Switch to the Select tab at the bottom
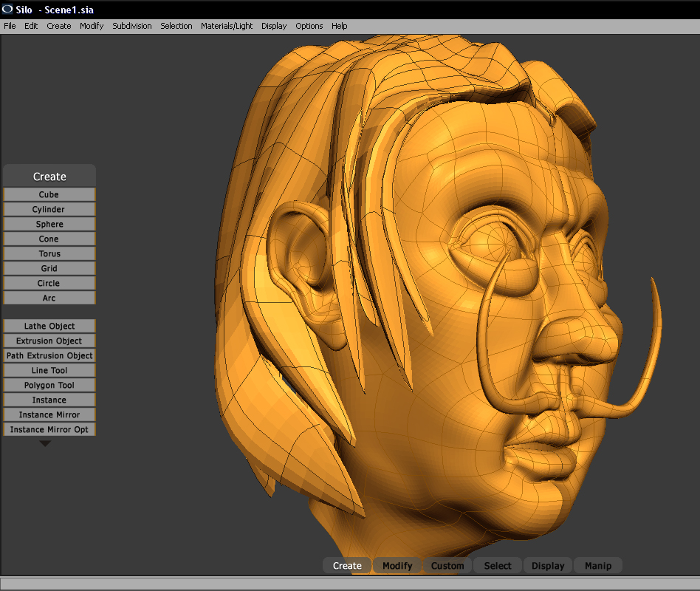This screenshot has height=591, width=700. click(x=498, y=566)
